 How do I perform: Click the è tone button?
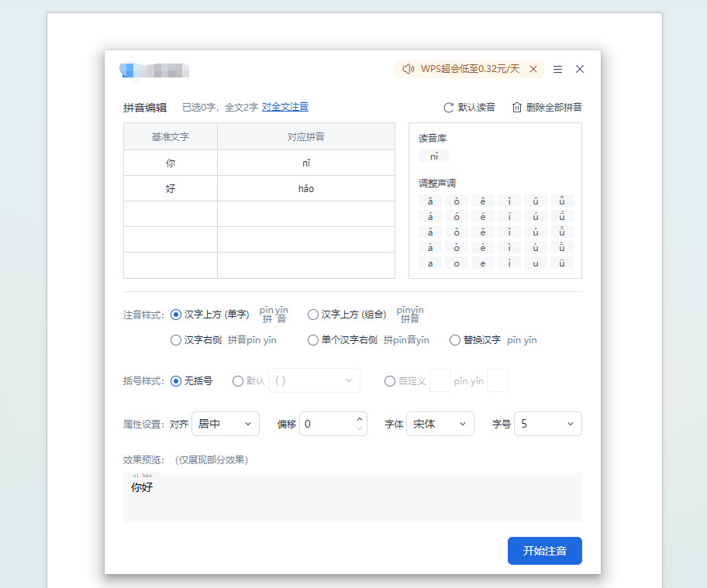point(483,247)
